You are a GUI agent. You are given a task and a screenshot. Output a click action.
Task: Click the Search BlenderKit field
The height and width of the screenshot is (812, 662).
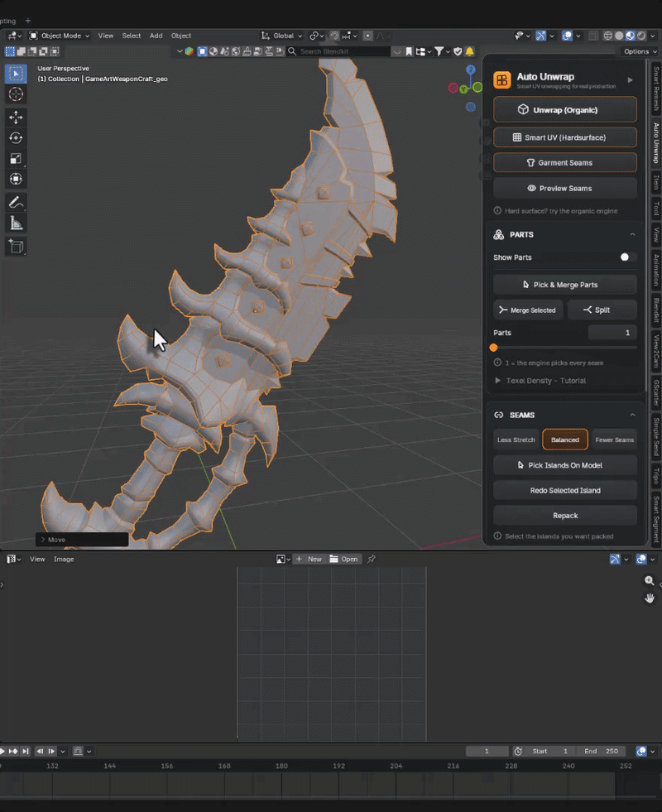(344, 51)
